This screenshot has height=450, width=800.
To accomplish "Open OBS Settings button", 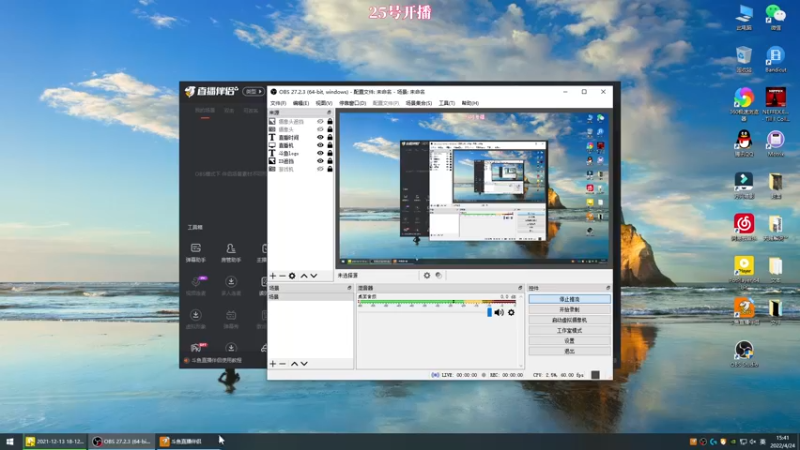I will (x=569, y=341).
